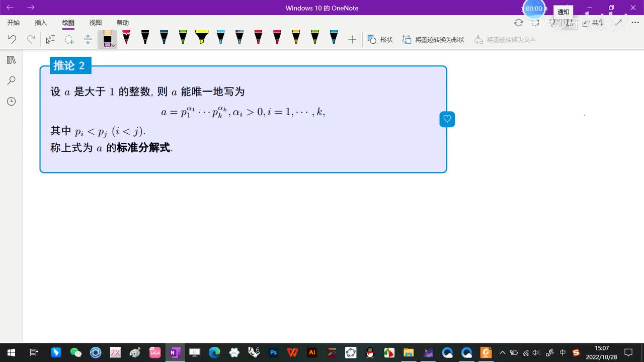The height and width of the screenshot is (362, 644).
Task: Choose the insert or remove space tool
Action: pos(88,39)
